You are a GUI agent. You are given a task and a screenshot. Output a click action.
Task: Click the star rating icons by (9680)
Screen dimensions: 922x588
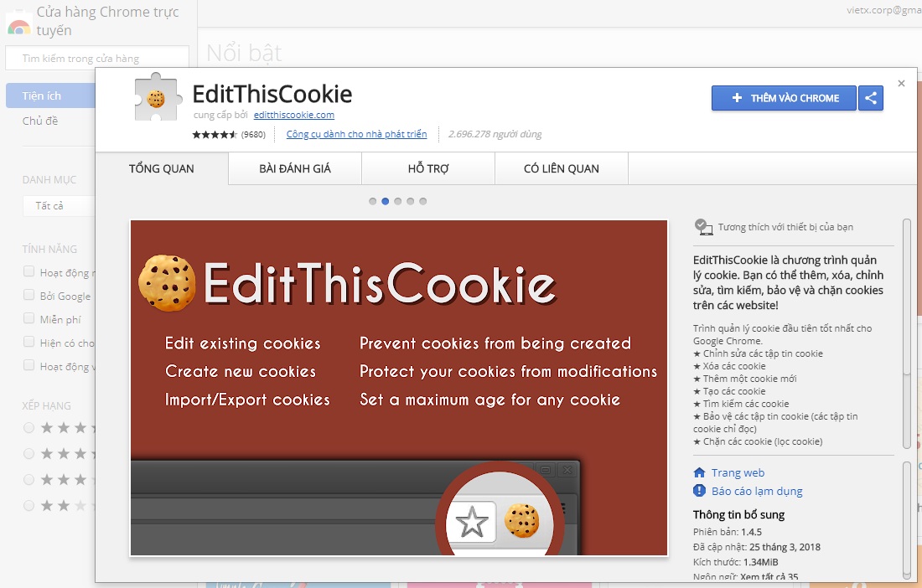[215, 135]
